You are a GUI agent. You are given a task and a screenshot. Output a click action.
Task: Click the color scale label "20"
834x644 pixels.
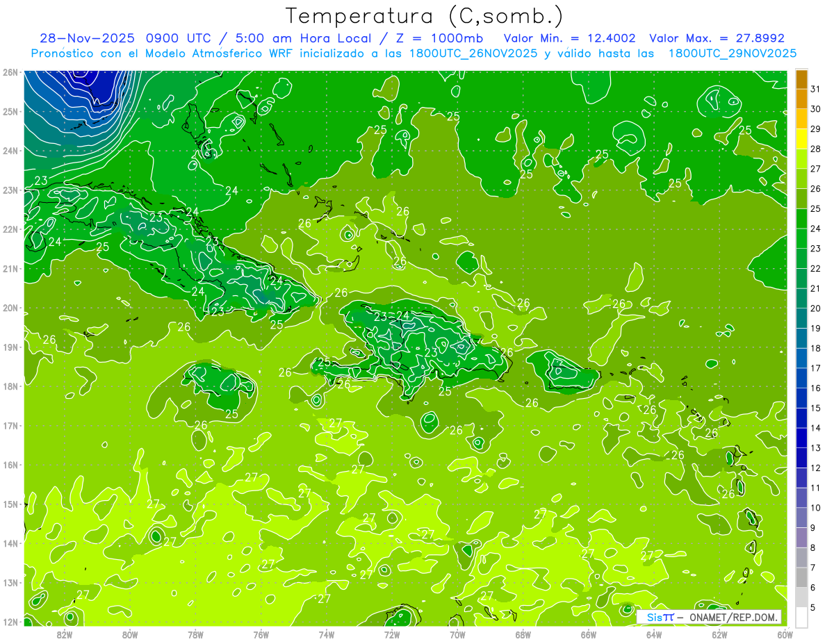coord(816,308)
